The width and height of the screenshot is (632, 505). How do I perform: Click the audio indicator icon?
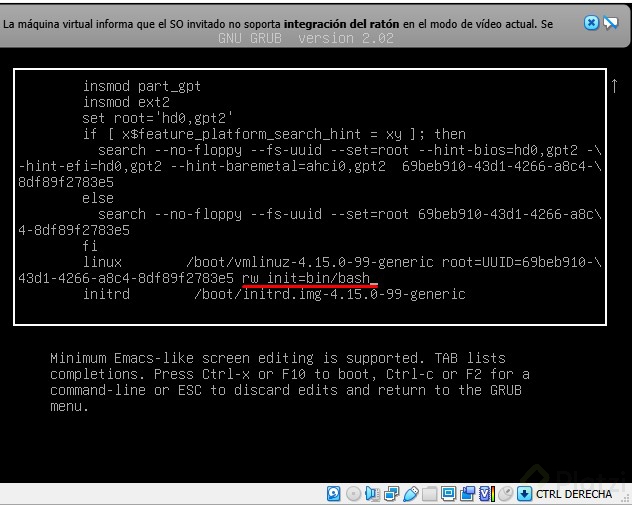372,494
